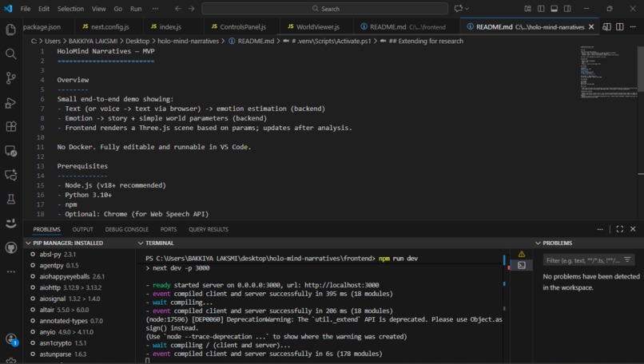Open the GitHub view in activity bar
Viewport: 644px width, 364px height.
(11, 247)
